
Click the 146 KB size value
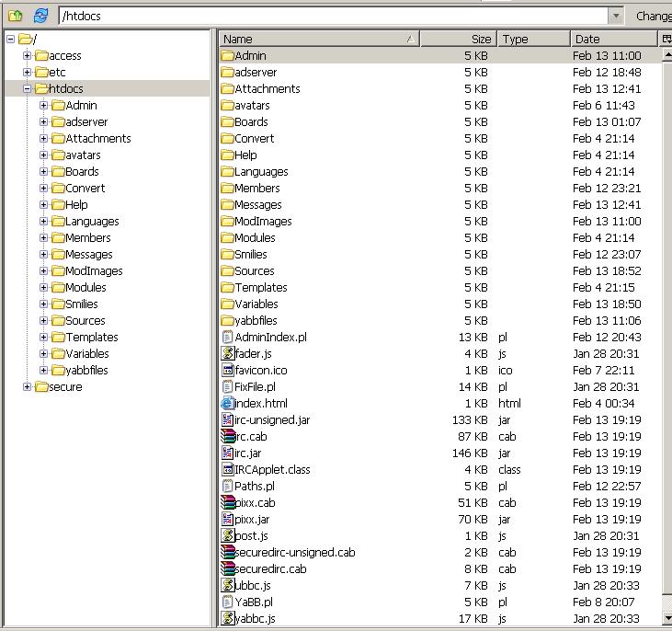470,453
